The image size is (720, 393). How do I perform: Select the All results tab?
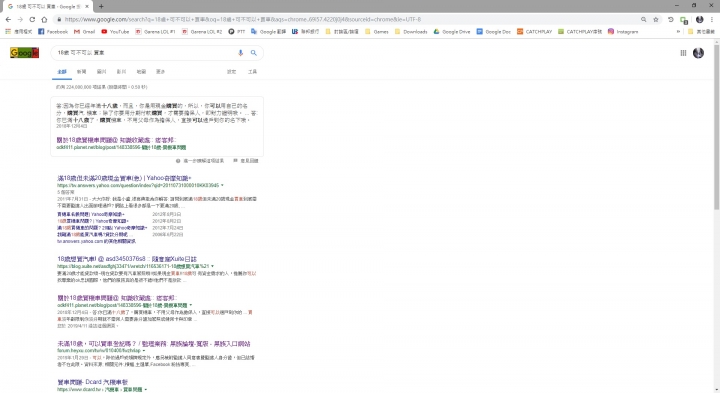point(62,72)
